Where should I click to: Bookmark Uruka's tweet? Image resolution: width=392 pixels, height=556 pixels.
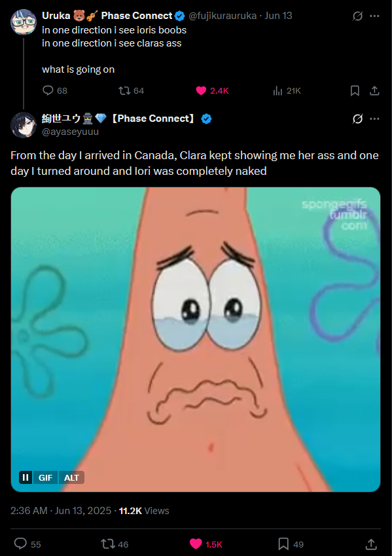(355, 91)
